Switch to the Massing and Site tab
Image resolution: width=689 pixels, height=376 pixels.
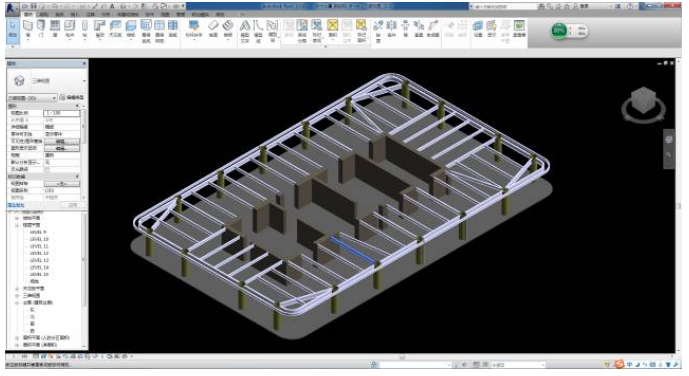click(x=127, y=14)
